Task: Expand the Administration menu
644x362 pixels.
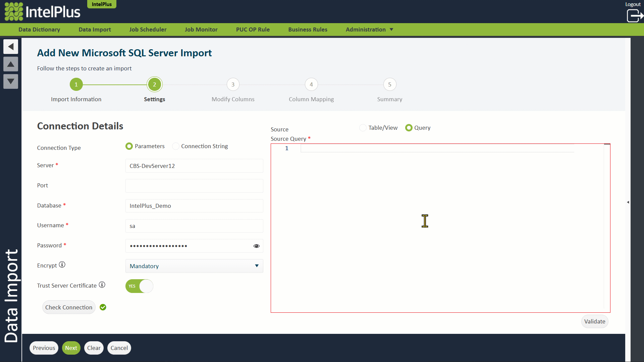Action: point(369,29)
